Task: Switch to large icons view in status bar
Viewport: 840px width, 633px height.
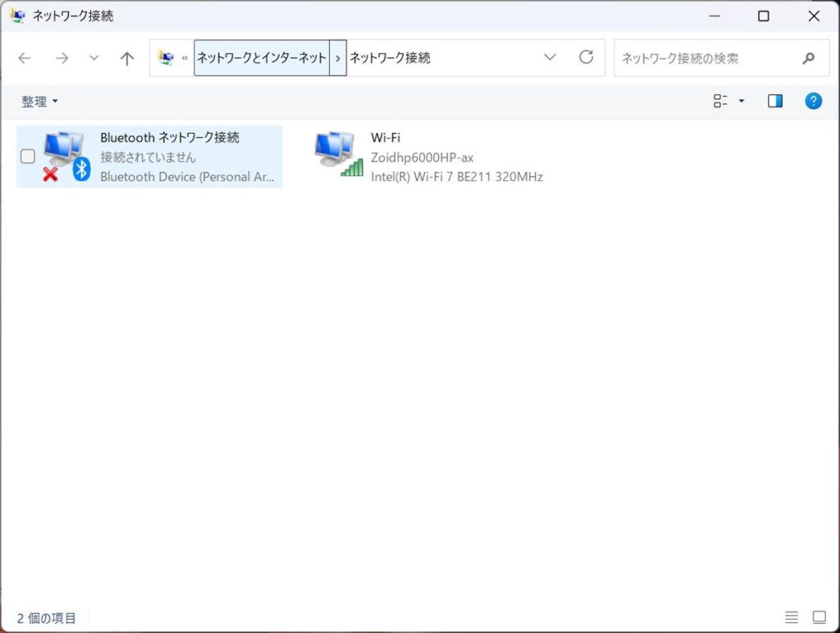Action: pos(819,617)
